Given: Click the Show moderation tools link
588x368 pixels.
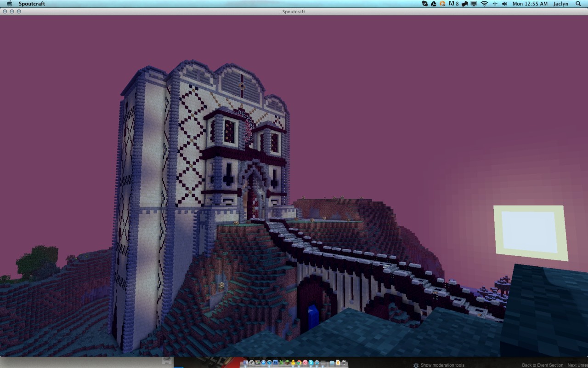Looking at the screenshot, I should (442, 365).
